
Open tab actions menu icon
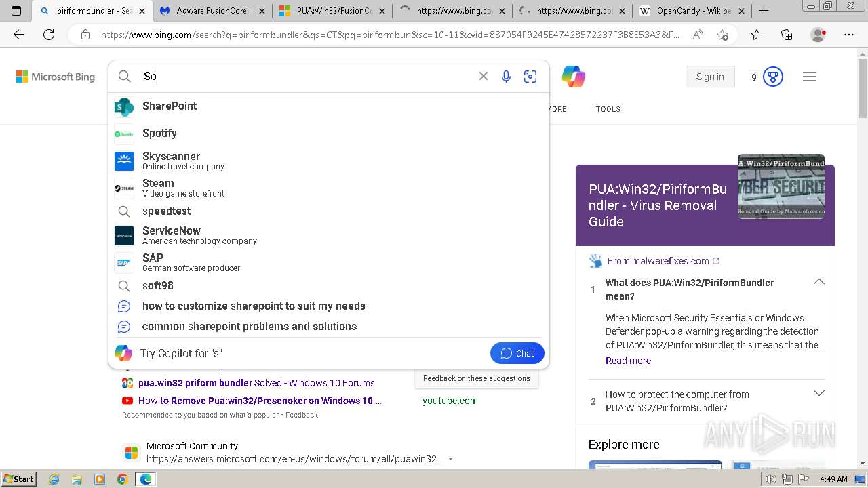click(16, 11)
